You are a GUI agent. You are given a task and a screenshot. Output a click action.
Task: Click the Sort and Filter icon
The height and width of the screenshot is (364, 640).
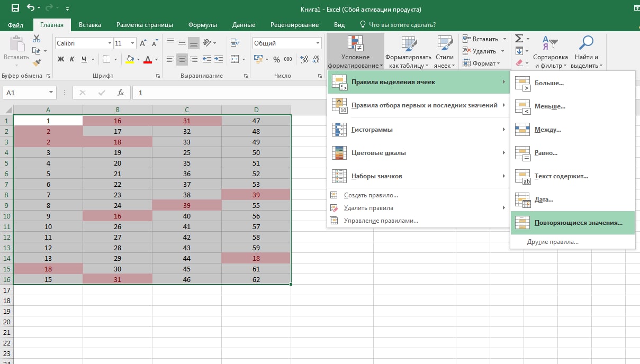(550, 43)
